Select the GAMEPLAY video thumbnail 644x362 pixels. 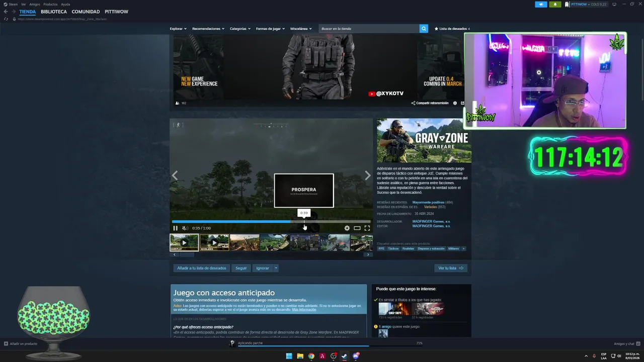point(184,242)
